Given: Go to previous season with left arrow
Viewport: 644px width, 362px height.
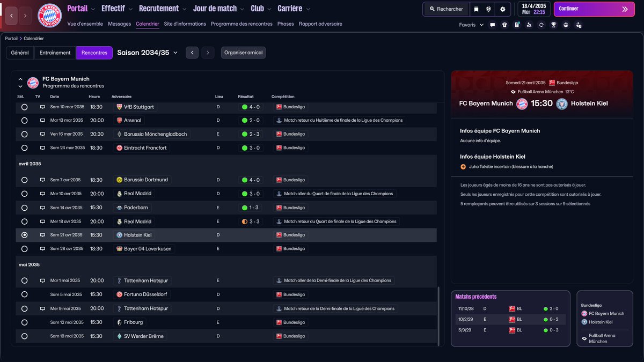Looking at the screenshot, I should click(192, 53).
